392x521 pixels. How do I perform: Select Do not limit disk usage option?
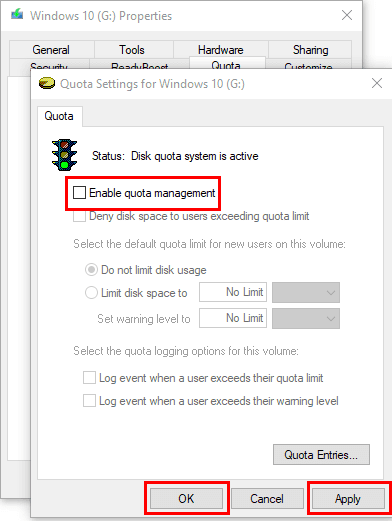91,270
